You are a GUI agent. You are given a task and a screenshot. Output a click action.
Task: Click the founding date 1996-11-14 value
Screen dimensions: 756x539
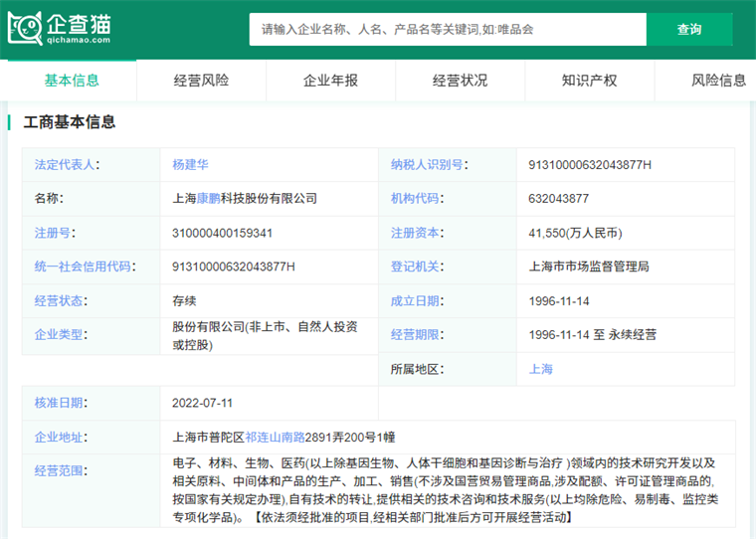coord(559,301)
